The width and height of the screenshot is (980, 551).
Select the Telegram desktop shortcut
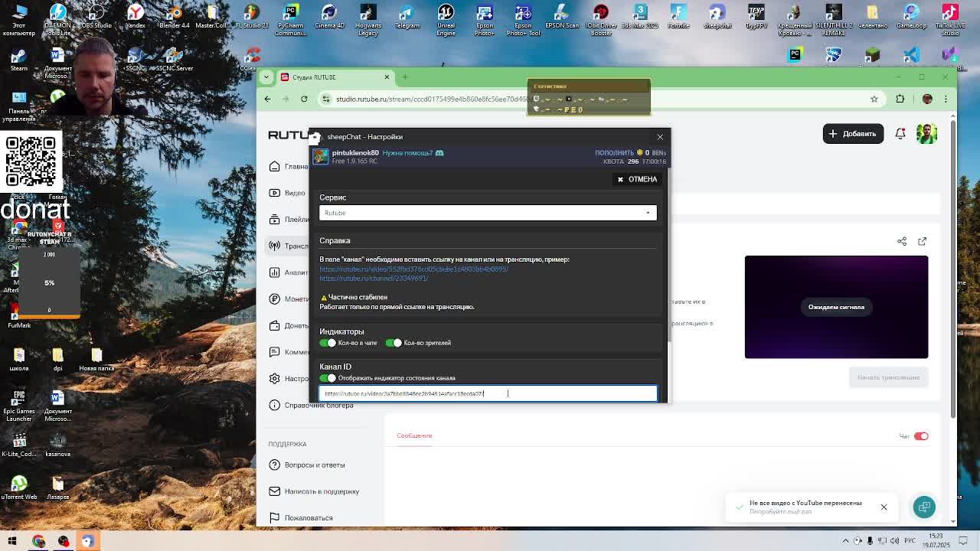pyautogui.click(x=407, y=17)
